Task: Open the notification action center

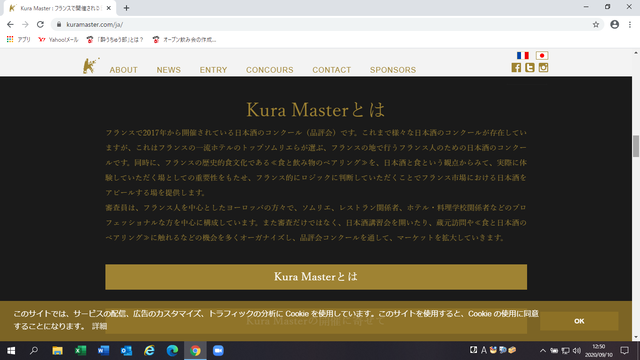Action: 624,351
